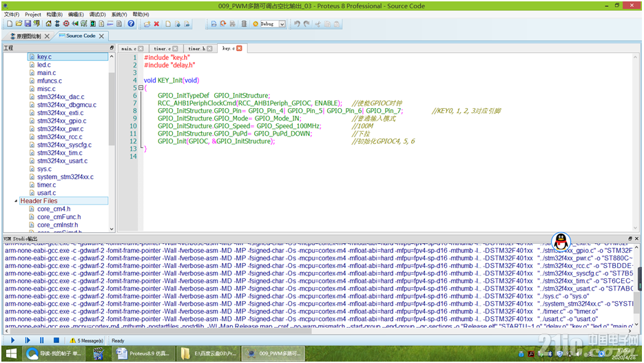Select key.c in project tree
644x363 pixels.
click(x=67, y=56)
